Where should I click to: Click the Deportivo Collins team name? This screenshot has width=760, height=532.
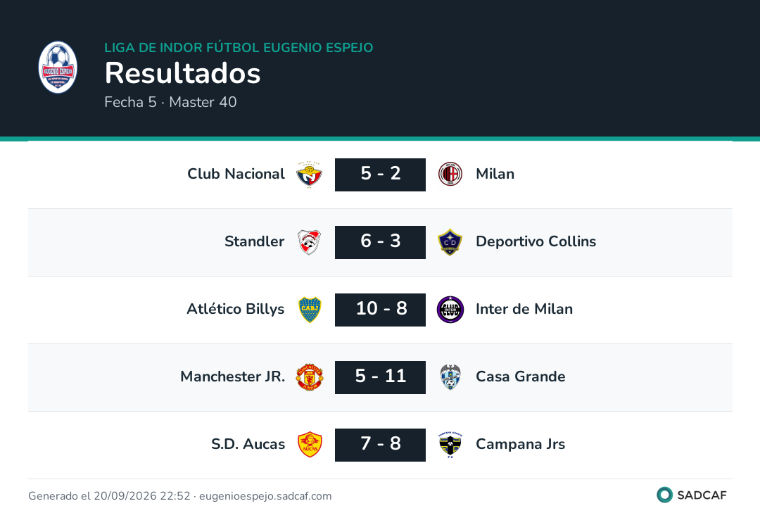(x=536, y=241)
